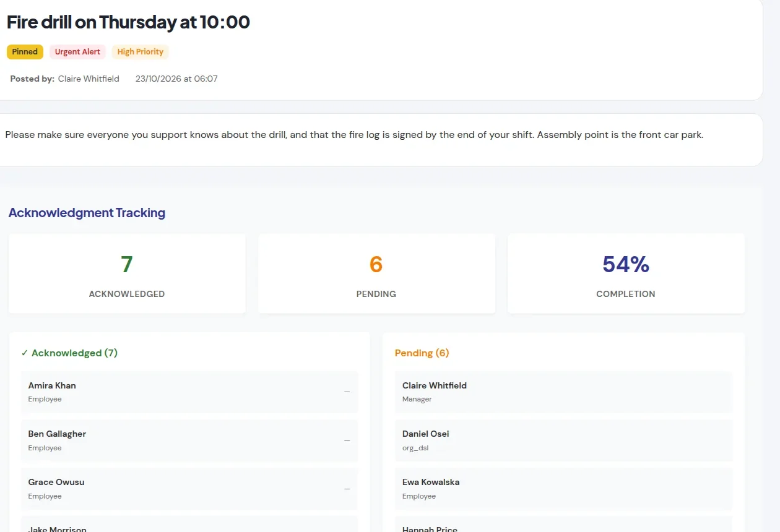Select the 6 Pending stat card
The image size is (780, 532).
376,273
